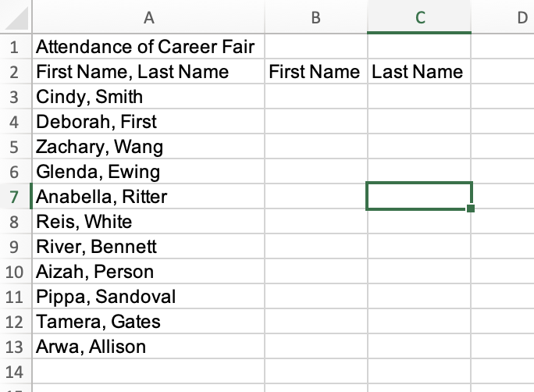Select the column B header
The image size is (534, 392).
pyautogui.click(x=315, y=17)
